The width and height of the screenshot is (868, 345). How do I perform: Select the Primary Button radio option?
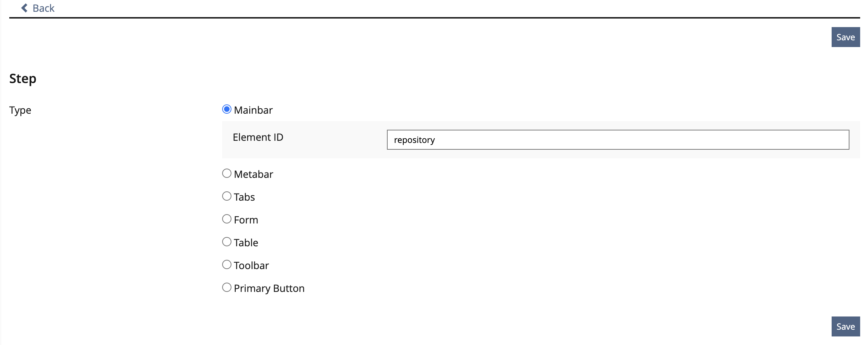[x=227, y=287]
